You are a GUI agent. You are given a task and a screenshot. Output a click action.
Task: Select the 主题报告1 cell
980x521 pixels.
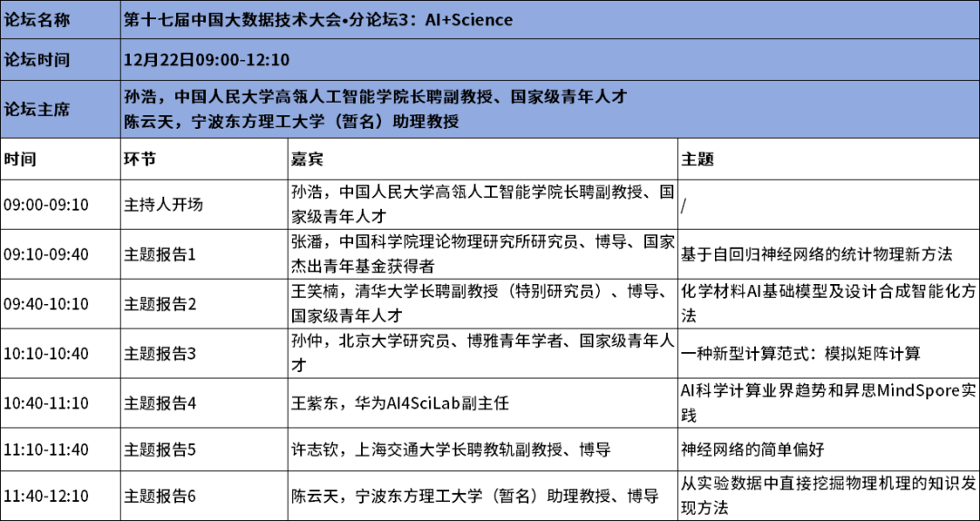tap(204, 254)
